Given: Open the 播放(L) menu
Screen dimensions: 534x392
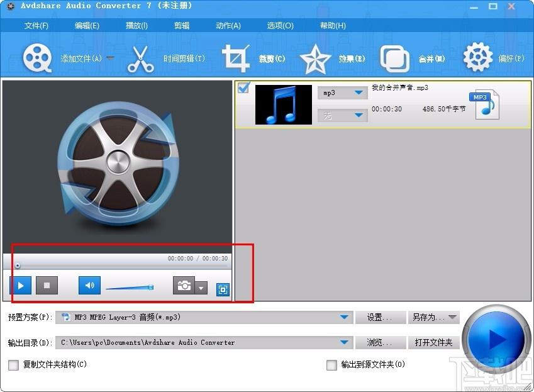Looking at the screenshot, I should point(136,26).
